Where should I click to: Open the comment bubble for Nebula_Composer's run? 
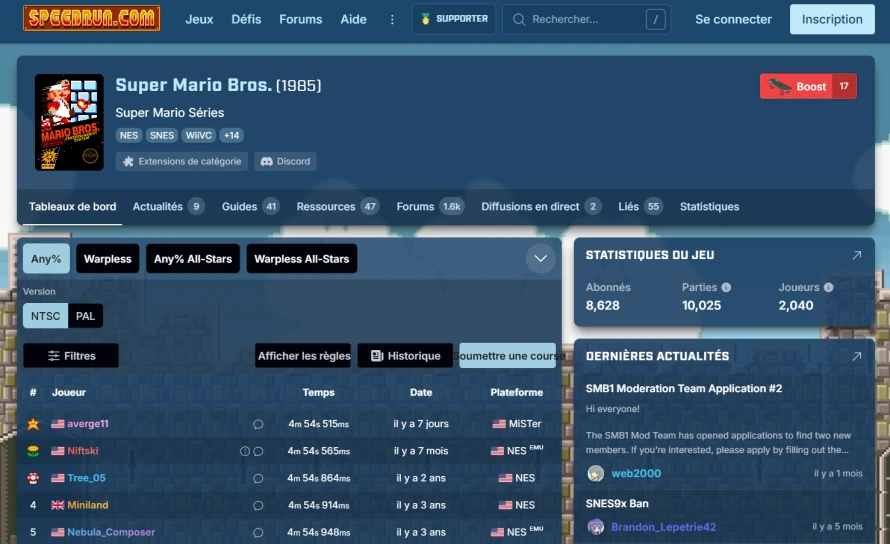pos(258,533)
